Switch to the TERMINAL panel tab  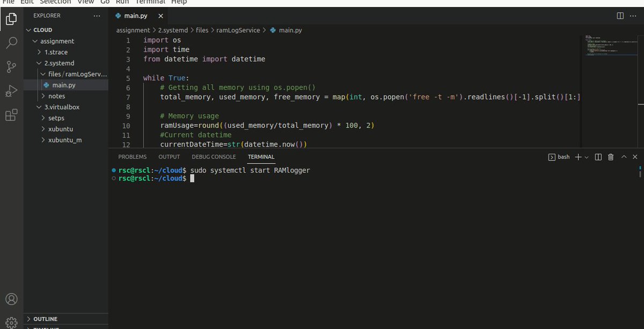(261, 157)
